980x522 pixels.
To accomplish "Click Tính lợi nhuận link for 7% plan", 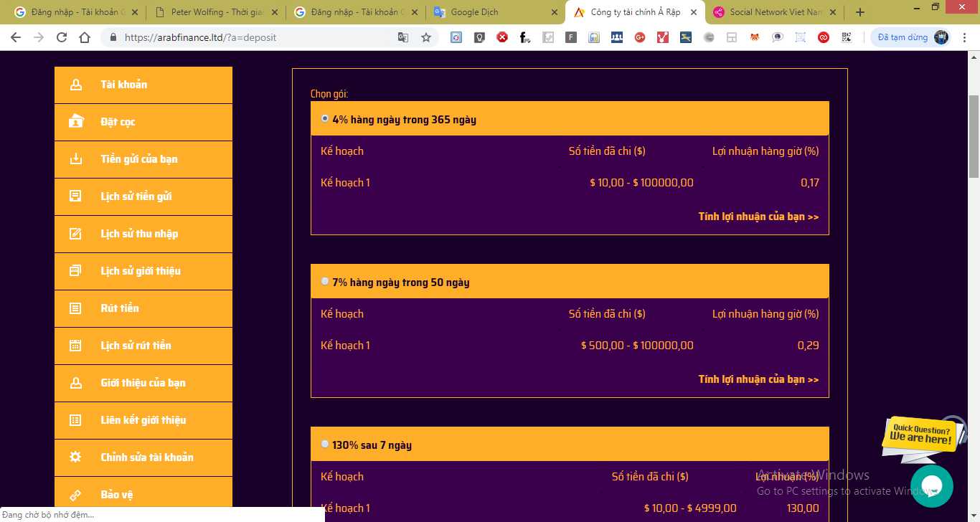I will click(x=758, y=379).
